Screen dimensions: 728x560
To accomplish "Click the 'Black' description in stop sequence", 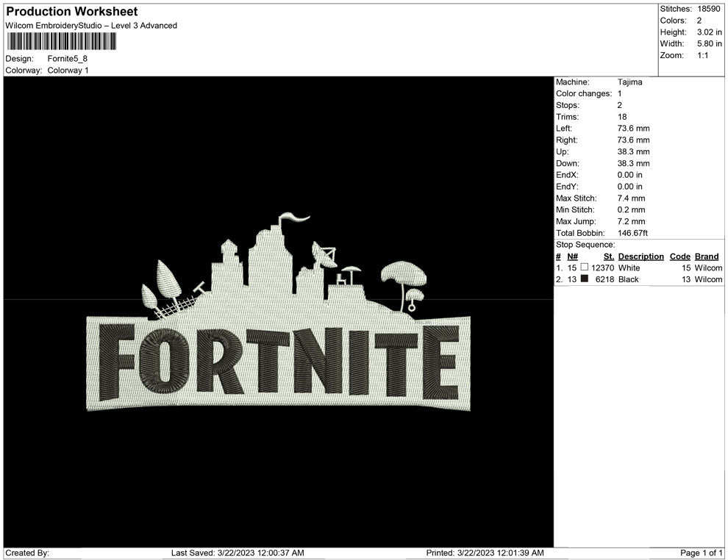I will (629, 279).
